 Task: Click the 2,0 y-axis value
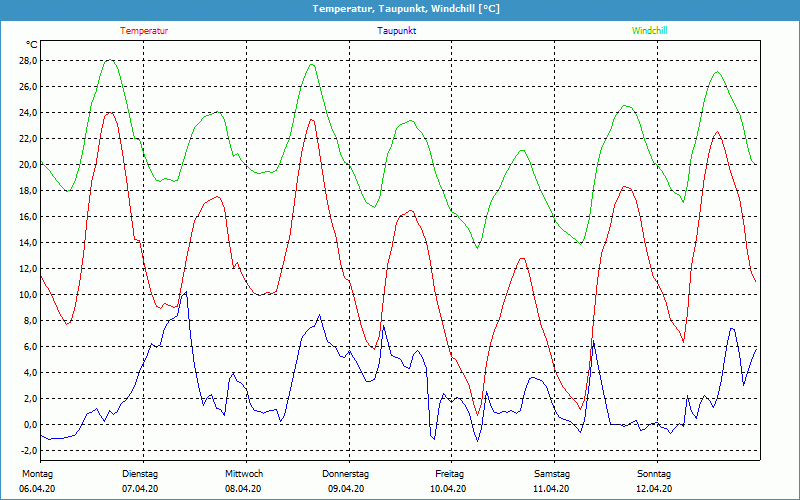pos(29,399)
